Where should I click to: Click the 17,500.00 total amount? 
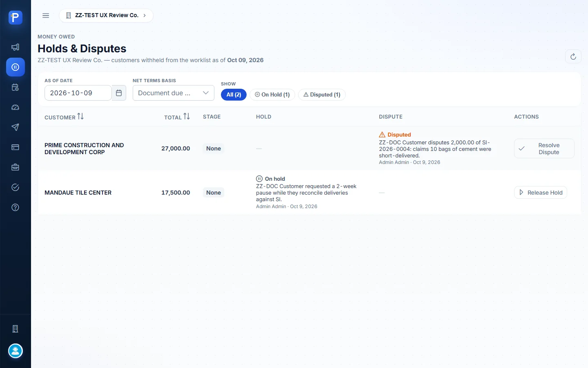tap(176, 193)
